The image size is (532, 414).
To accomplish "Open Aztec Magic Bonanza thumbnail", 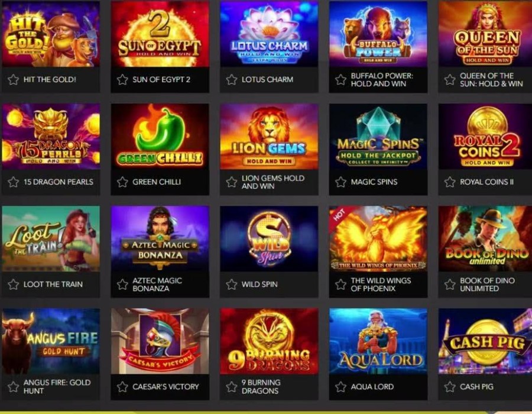I will click(x=160, y=239).
